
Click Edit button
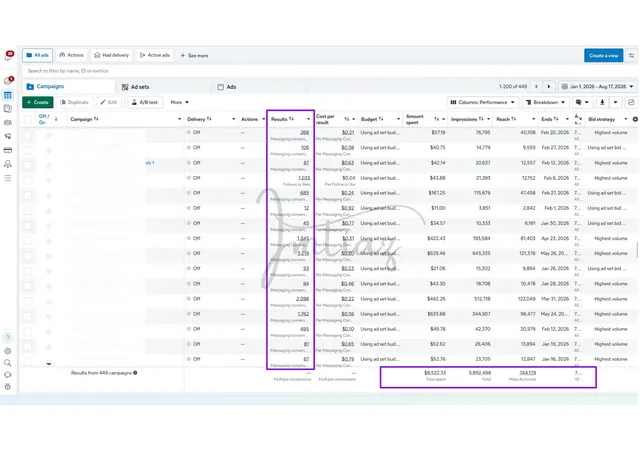pyautogui.click(x=109, y=102)
